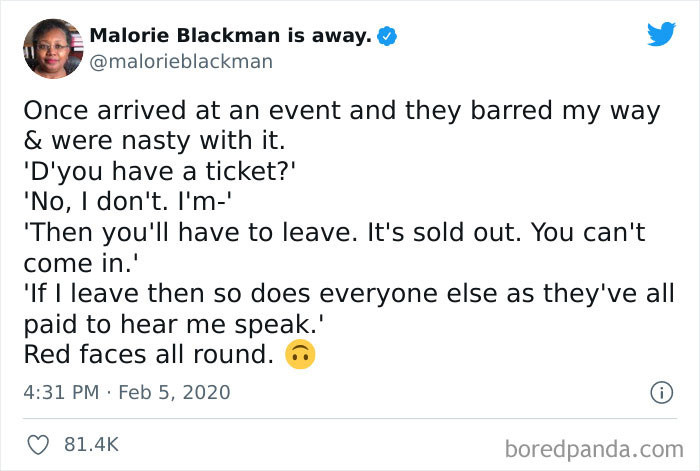Click the line 'If I leave then so does everyone'

click(340, 294)
